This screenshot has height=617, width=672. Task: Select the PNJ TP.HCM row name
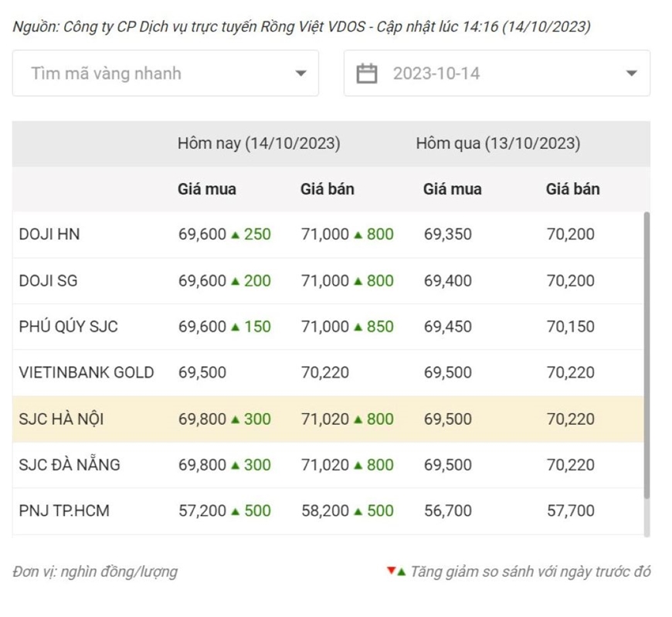(x=64, y=510)
